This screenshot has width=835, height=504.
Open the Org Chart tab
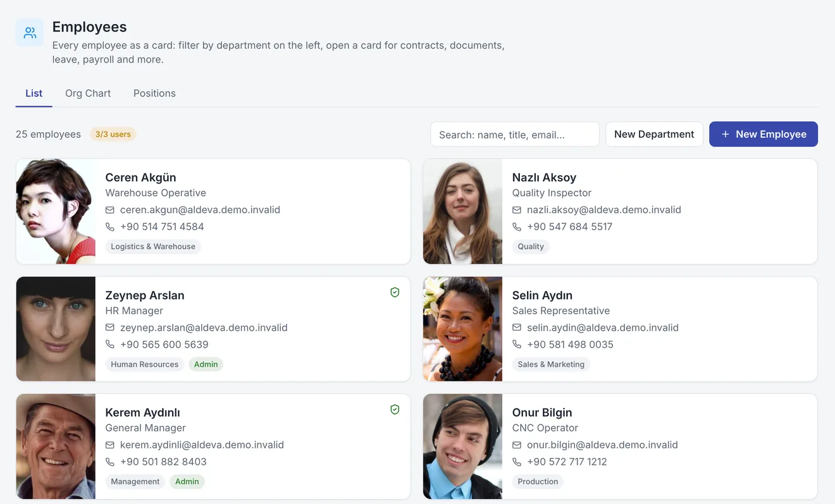[88, 94]
